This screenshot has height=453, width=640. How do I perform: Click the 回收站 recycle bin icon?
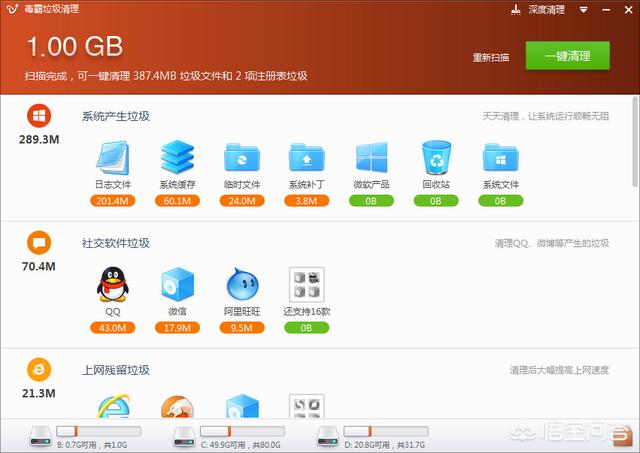[x=436, y=157]
